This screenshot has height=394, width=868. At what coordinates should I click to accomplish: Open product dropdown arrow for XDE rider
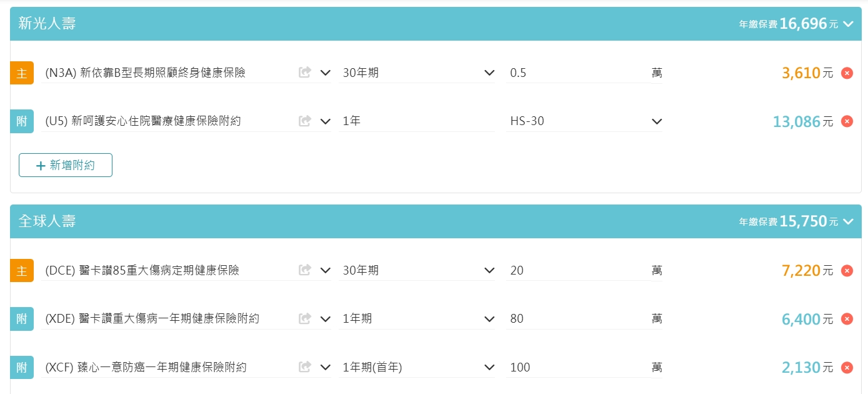[325, 319]
